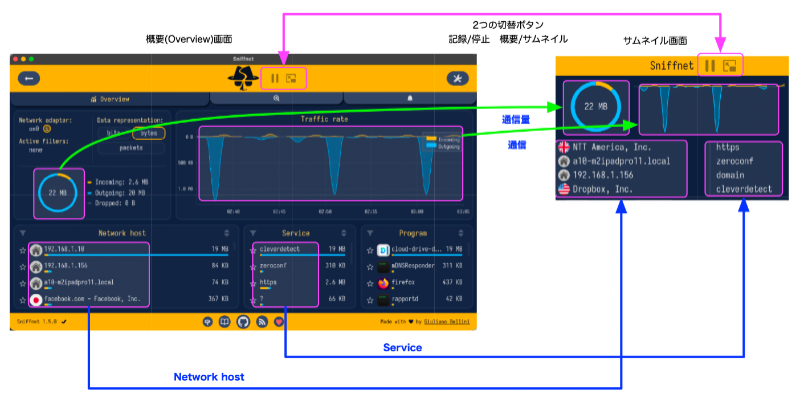Click the cloud-drive program icon

[383, 250]
